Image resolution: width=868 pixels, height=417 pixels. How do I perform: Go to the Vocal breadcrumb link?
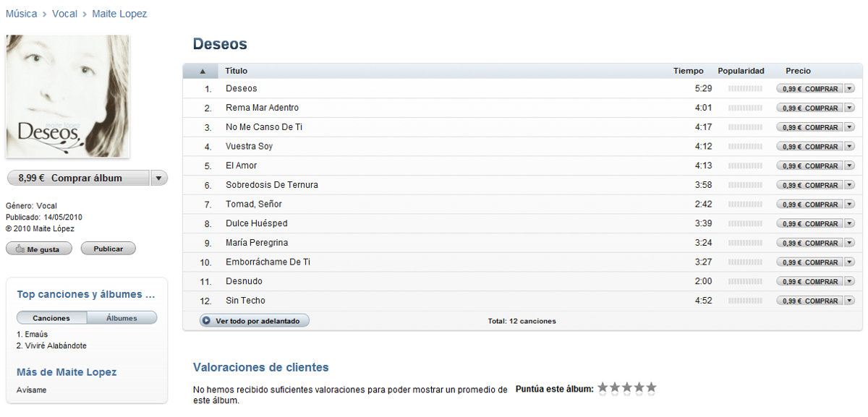[64, 14]
